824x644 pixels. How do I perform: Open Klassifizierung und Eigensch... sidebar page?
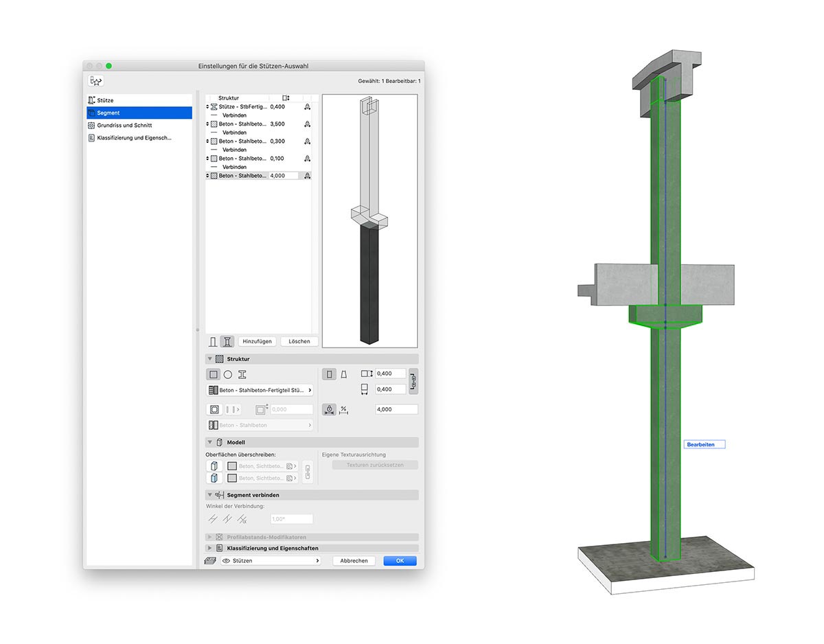[x=139, y=137]
